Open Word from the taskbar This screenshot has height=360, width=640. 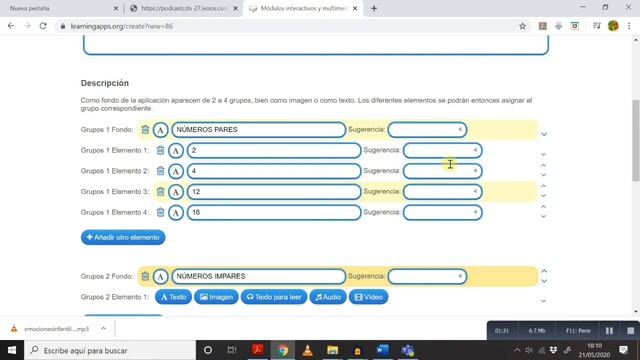[x=382, y=350]
